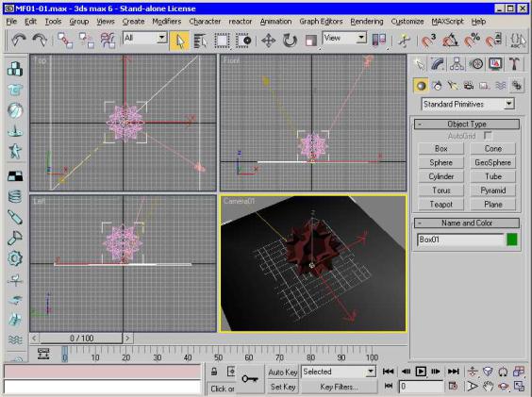532x397 pixels.
Task: Click the Set Key button
Action: click(282, 387)
